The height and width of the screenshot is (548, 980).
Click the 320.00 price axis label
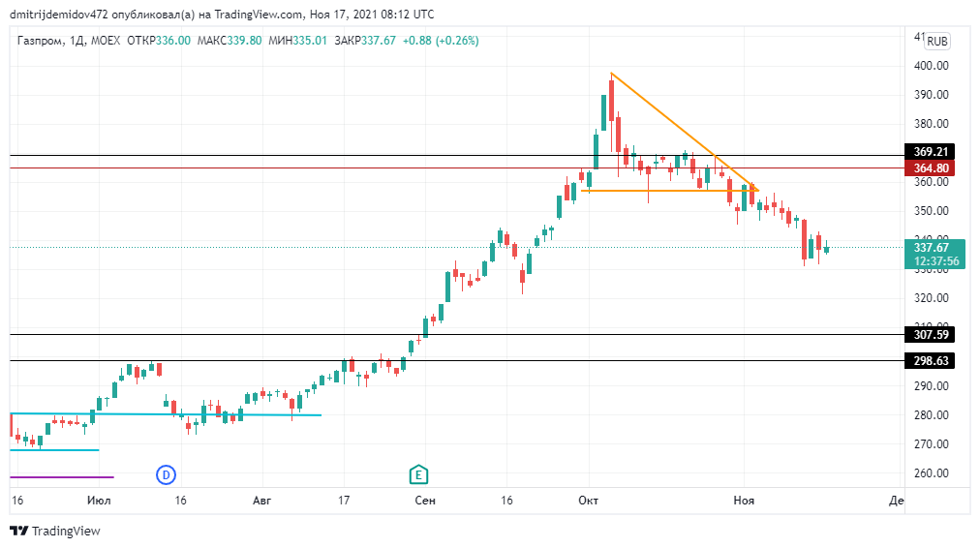point(932,298)
